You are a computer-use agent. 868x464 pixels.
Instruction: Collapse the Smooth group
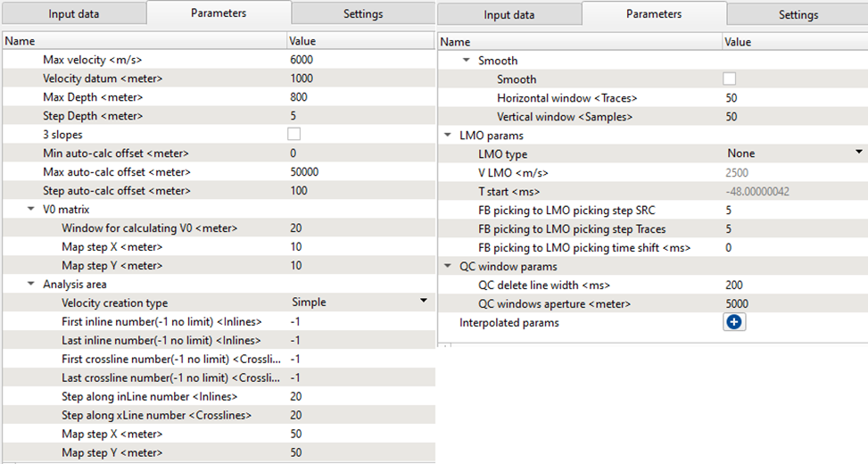pos(466,61)
